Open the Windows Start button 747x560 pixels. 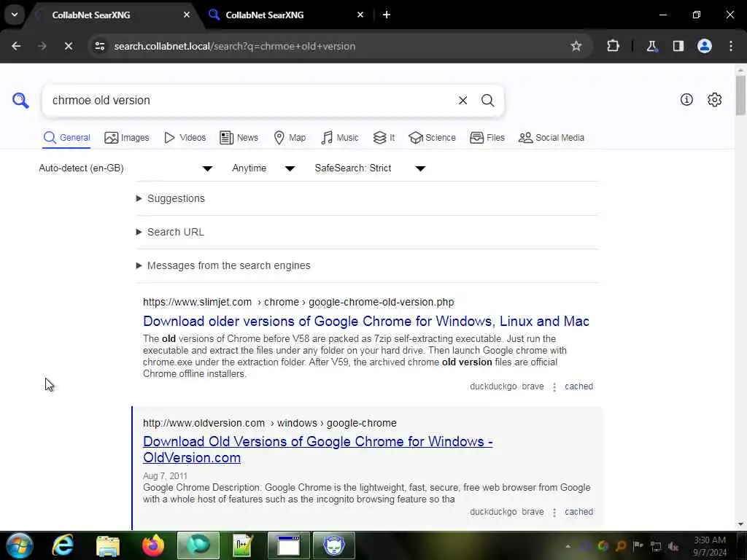[19, 545]
